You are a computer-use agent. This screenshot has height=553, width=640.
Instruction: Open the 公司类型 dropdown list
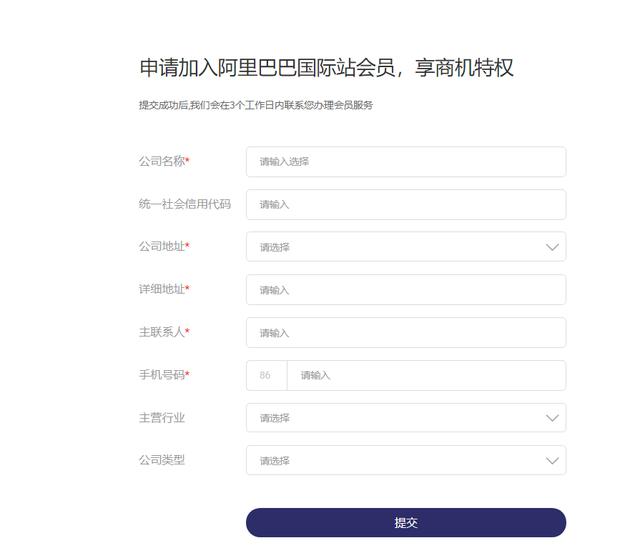(x=406, y=460)
